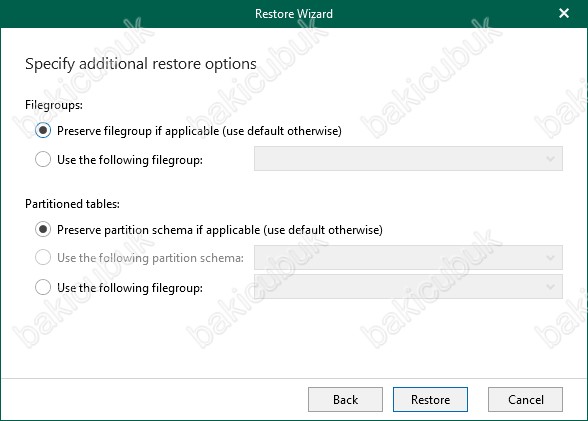
Task: Click the Specify additional restore options heading
Action: coord(141,64)
